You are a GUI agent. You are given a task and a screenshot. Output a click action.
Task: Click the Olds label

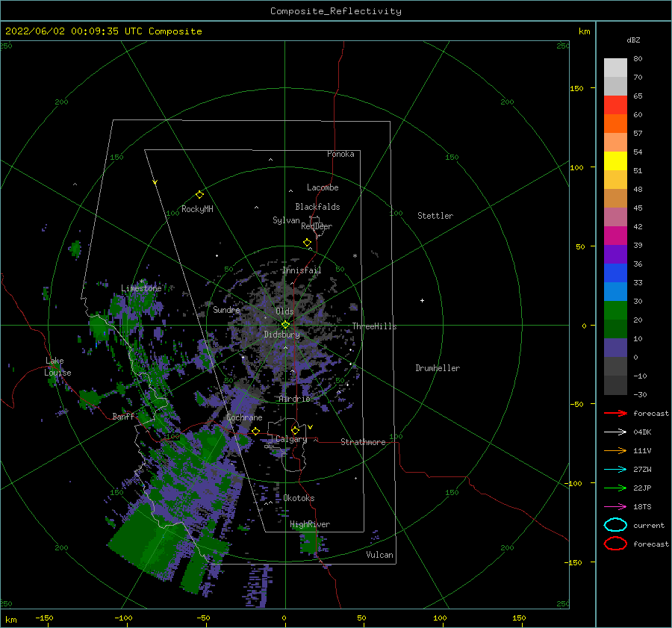(284, 311)
